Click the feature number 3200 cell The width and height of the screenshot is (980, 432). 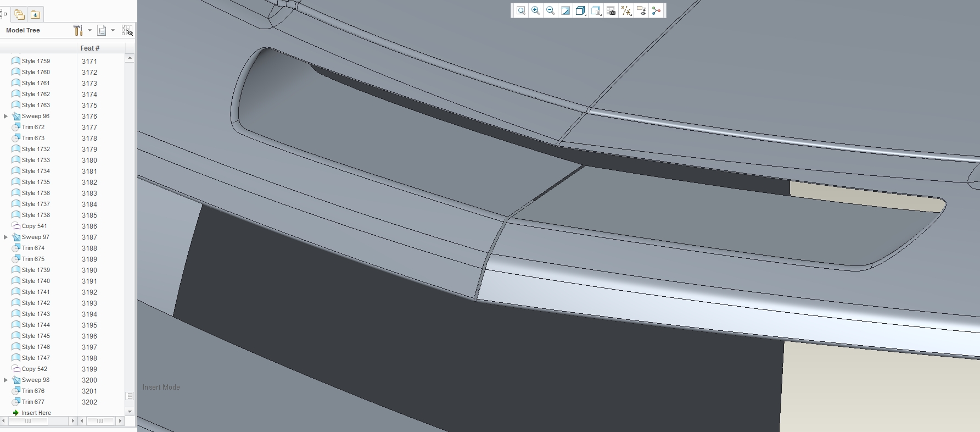[89, 380]
